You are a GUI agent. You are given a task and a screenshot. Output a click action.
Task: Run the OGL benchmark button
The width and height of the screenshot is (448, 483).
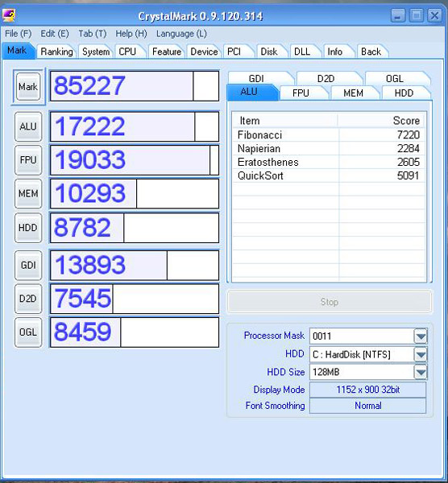[28, 332]
